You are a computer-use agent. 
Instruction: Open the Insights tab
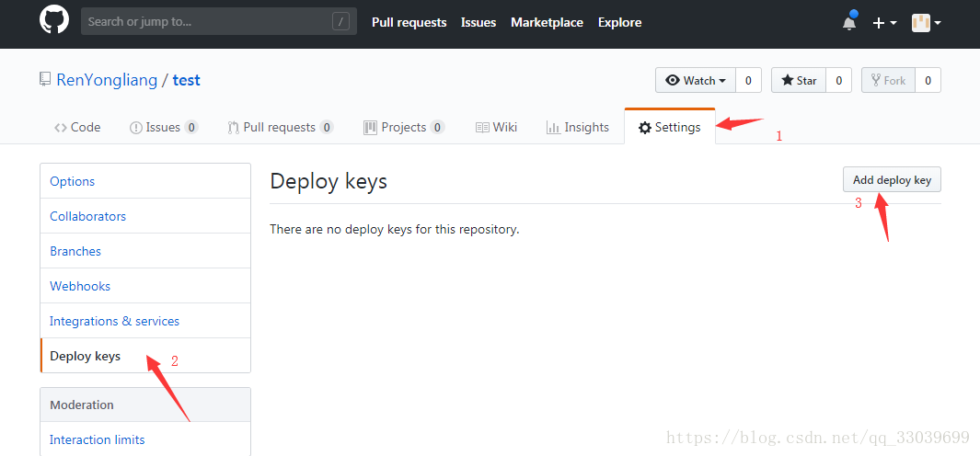point(578,128)
